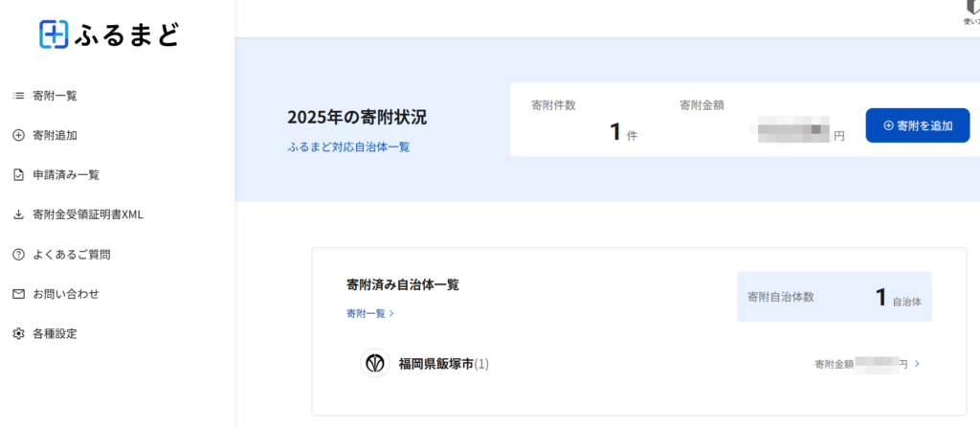The height and width of the screenshot is (428, 980).
Task: Click the plus-circle icon beside 寄附追加
Action: click(x=18, y=135)
